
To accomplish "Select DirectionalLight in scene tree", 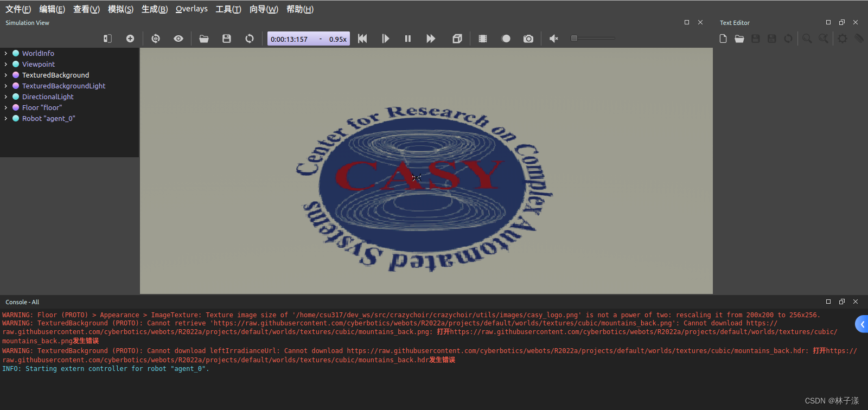I will click(48, 97).
